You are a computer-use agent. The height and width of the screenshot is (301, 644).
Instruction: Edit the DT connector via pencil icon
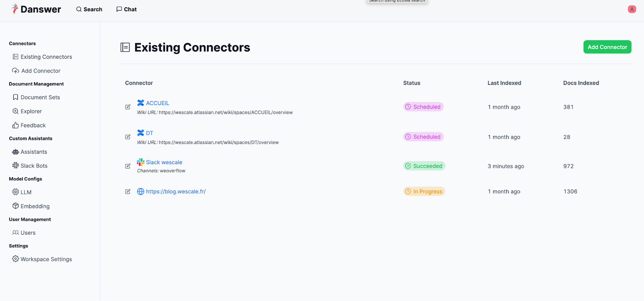pyautogui.click(x=128, y=137)
